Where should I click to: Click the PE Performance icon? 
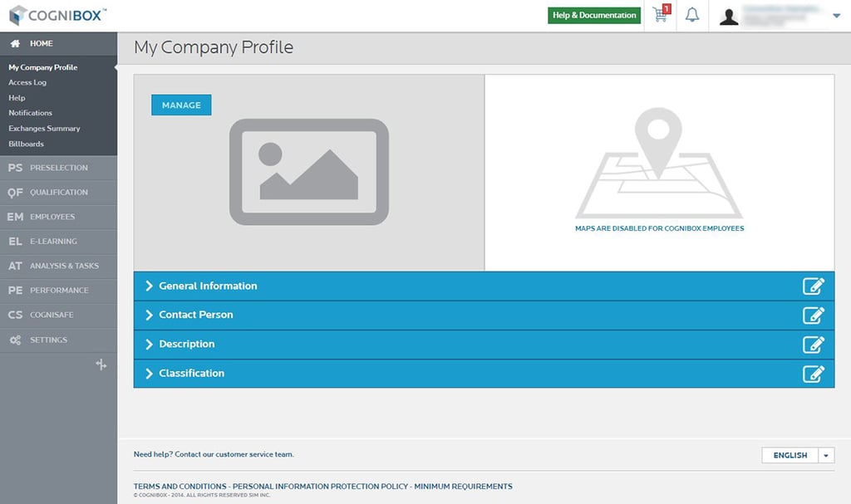click(15, 291)
